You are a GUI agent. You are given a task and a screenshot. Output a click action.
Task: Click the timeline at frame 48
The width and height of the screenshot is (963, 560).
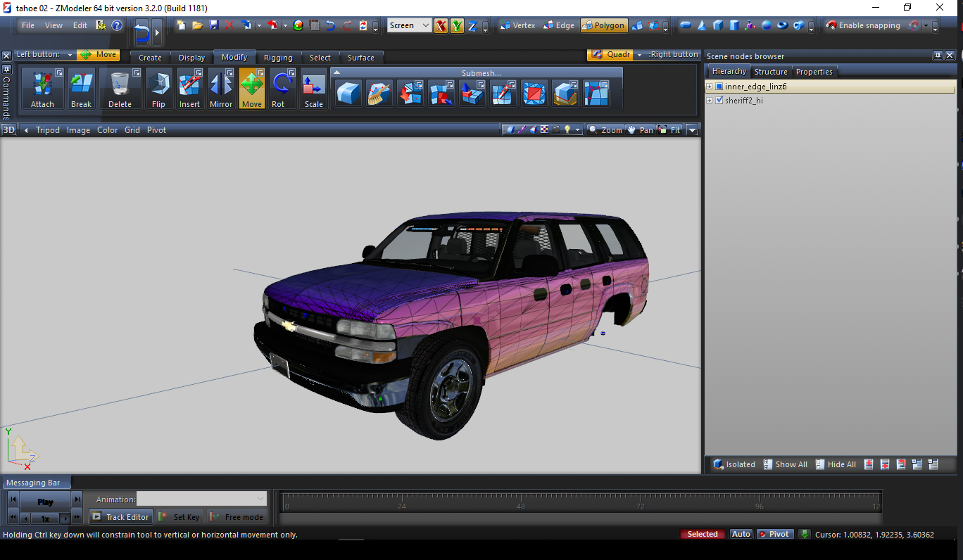521,501
